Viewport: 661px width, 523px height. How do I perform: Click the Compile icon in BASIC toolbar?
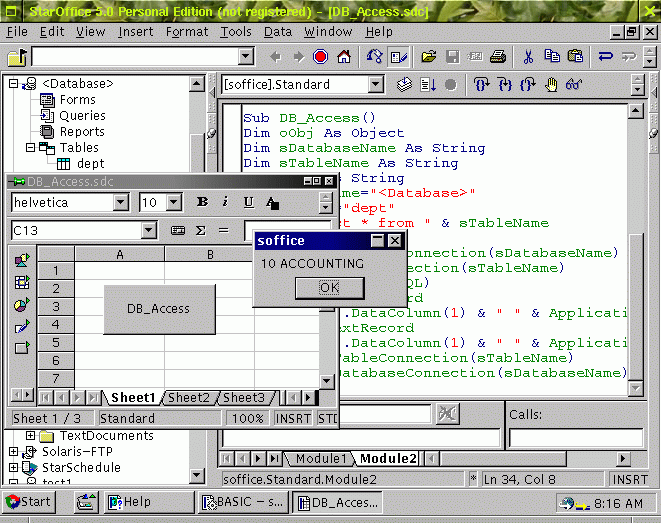(x=405, y=85)
